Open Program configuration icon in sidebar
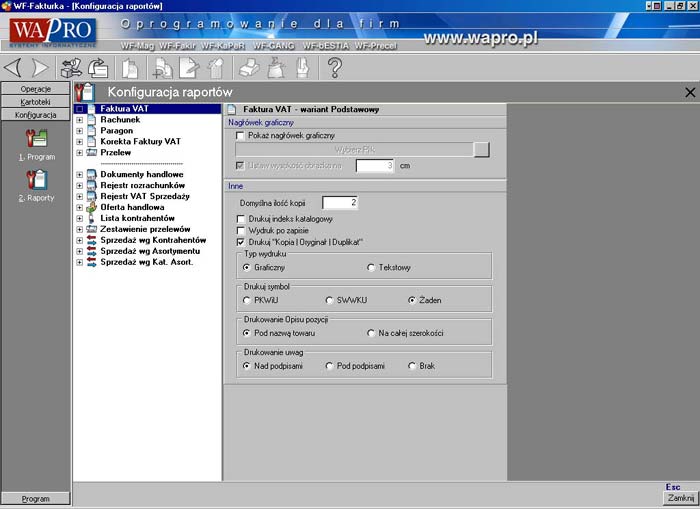Image resolution: width=700 pixels, height=509 pixels. [36, 142]
